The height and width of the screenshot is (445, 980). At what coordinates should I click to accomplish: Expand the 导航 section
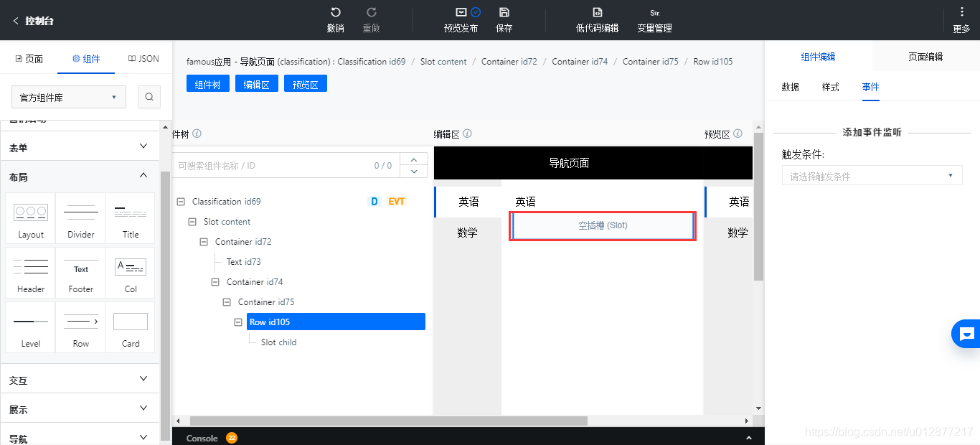(80, 438)
